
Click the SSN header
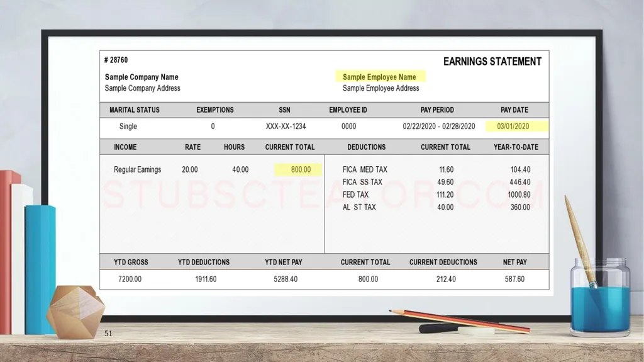pyautogui.click(x=284, y=110)
